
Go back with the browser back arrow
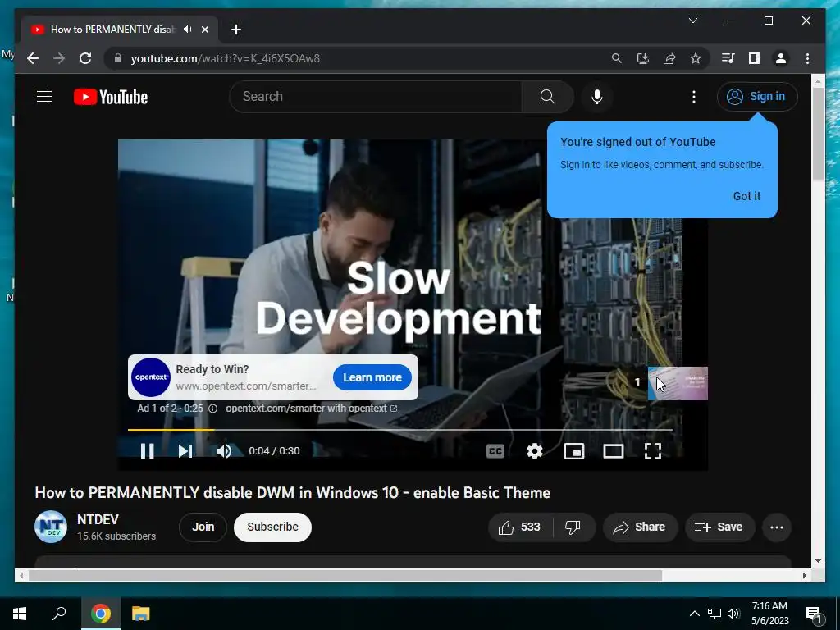point(33,58)
